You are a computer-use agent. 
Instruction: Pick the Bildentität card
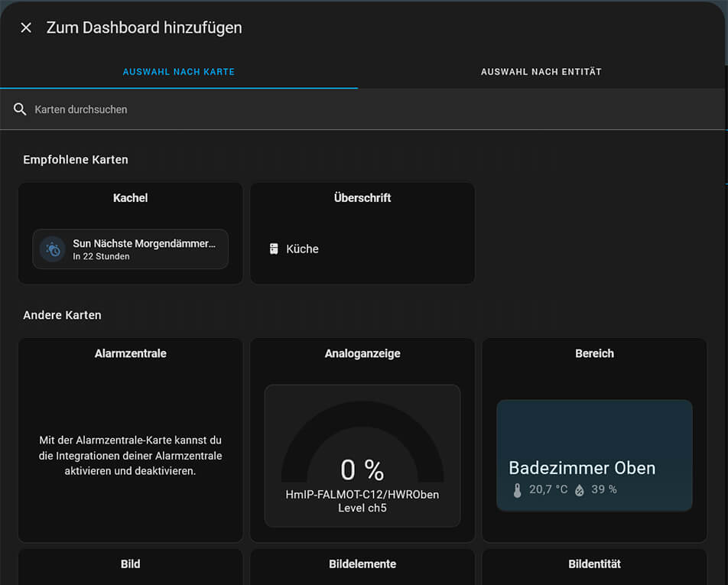click(594, 564)
